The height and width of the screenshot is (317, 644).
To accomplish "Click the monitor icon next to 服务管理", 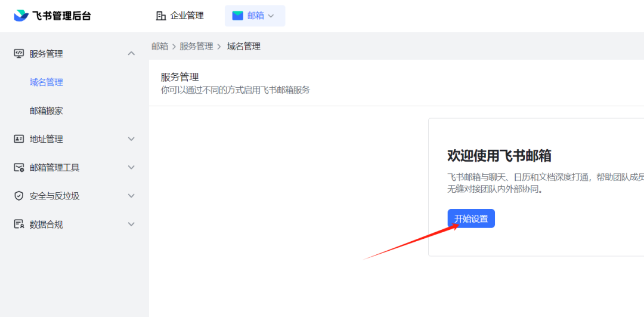I will click(x=19, y=54).
